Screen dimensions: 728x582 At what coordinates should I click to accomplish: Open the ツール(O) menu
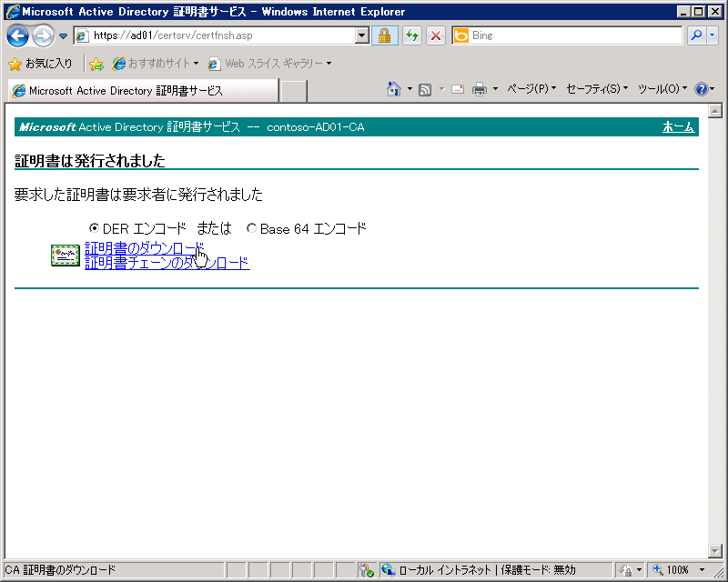tap(662, 88)
